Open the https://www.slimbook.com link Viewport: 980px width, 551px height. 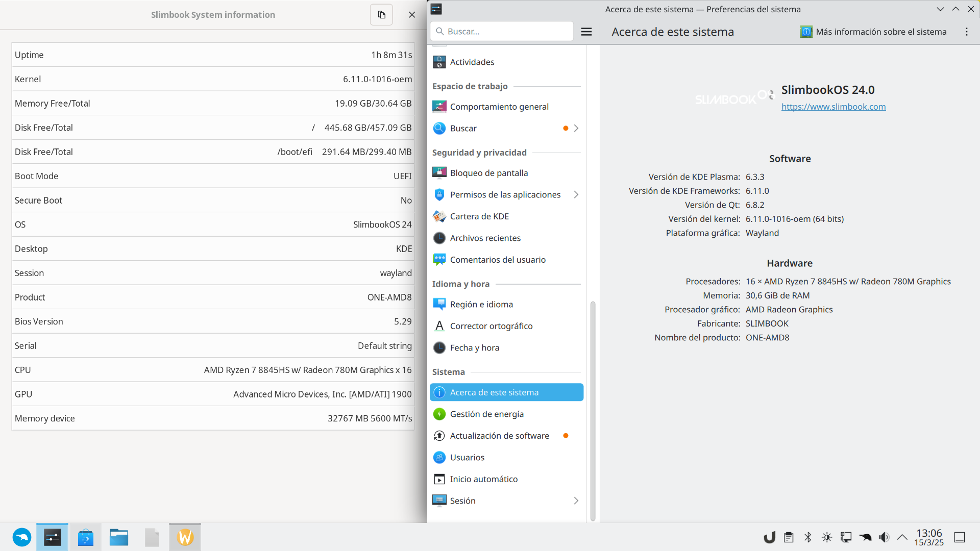tap(834, 107)
